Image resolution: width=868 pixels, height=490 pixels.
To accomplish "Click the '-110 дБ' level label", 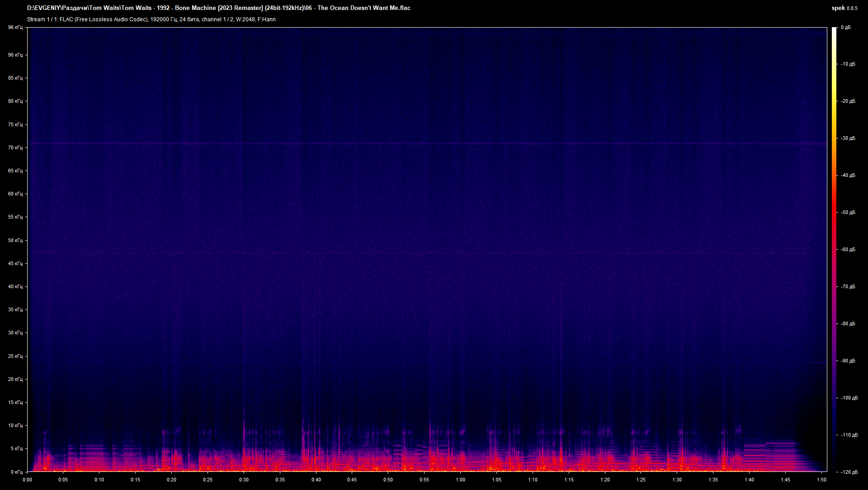I will (x=849, y=435).
